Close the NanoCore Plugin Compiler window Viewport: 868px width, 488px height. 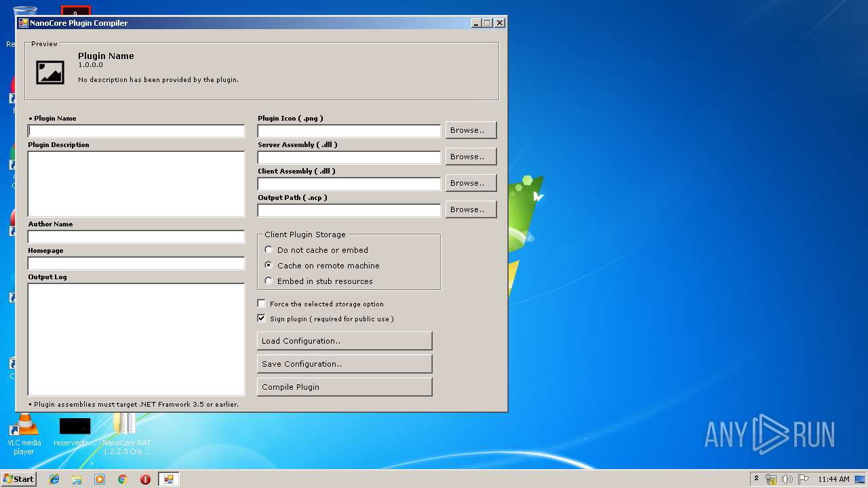pos(500,22)
